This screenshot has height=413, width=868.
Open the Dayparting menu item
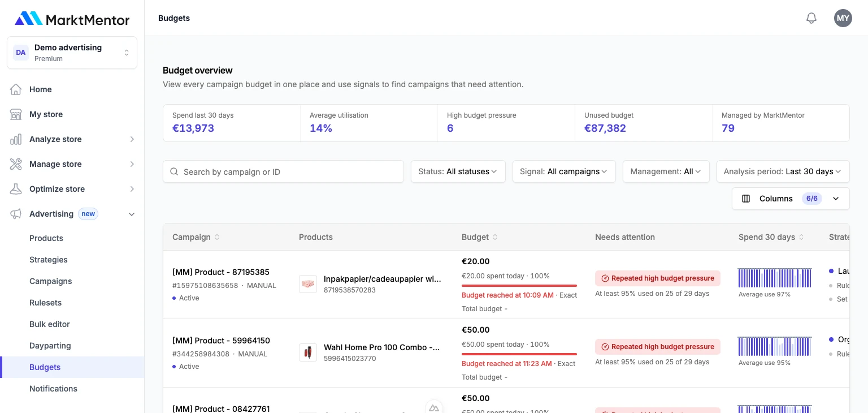coord(50,346)
